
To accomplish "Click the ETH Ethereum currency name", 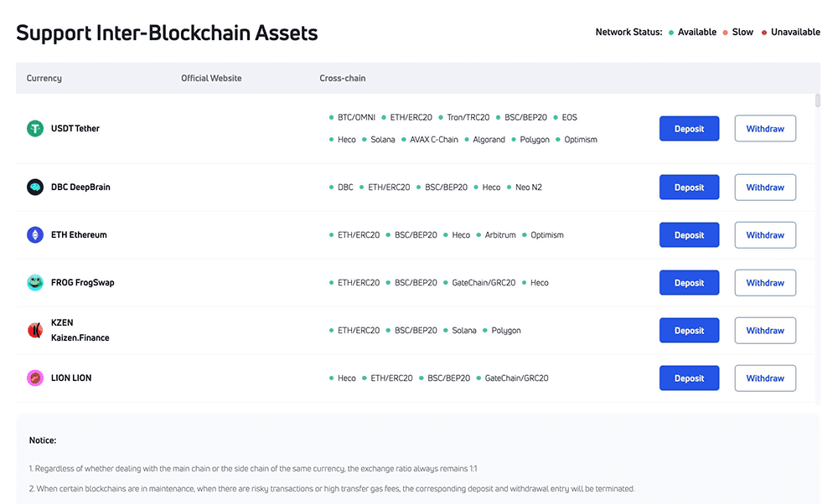I will coord(79,235).
